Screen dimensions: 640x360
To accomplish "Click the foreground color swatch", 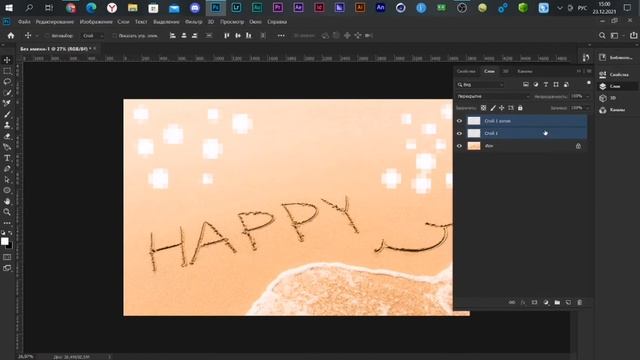I will (x=4, y=241).
